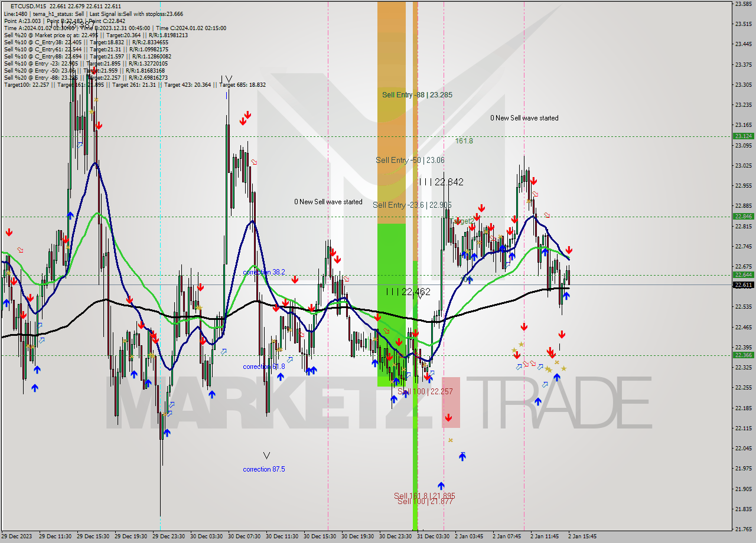Select the 'correction 38.2' label

tap(264, 272)
